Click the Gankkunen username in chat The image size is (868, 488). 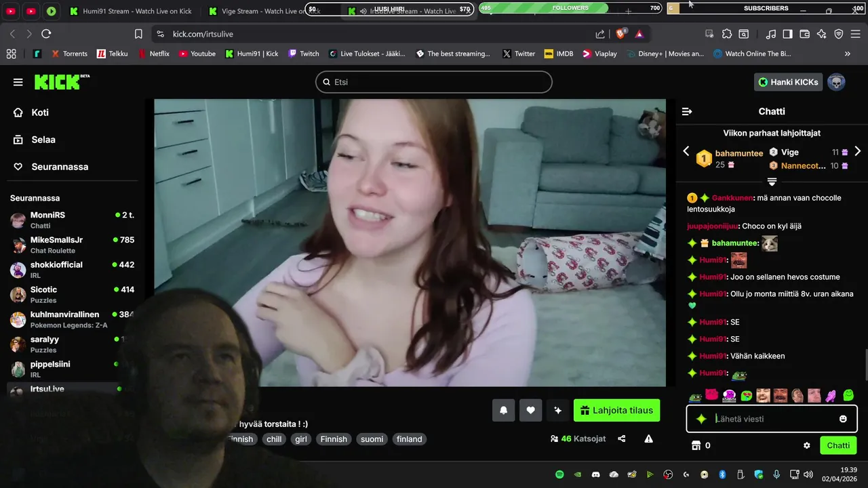coord(732,198)
